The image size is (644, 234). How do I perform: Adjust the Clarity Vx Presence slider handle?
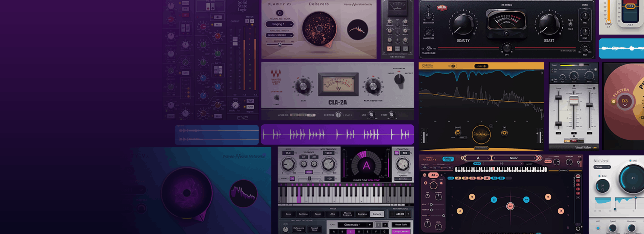280,44
